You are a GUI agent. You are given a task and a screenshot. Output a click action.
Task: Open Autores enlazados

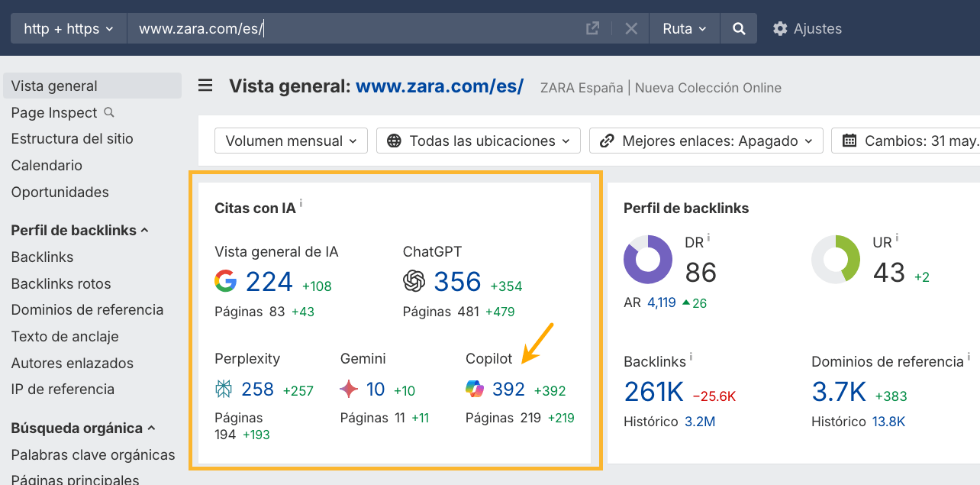[x=73, y=363]
